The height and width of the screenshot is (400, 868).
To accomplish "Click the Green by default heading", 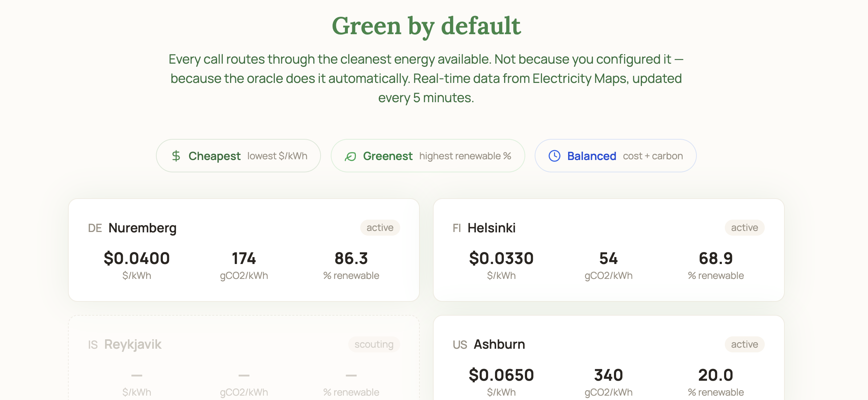I will 426,26.
